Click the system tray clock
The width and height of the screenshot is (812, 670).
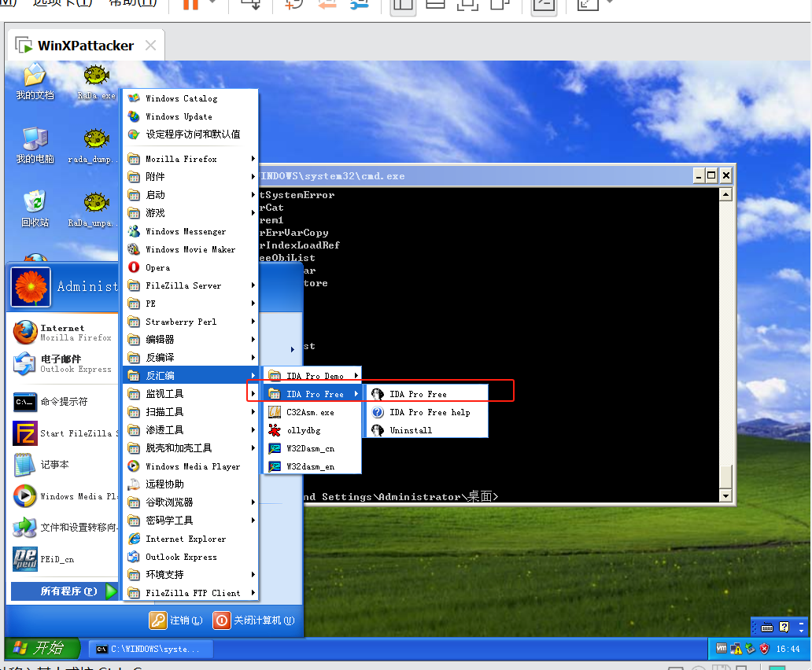click(788, 649)
